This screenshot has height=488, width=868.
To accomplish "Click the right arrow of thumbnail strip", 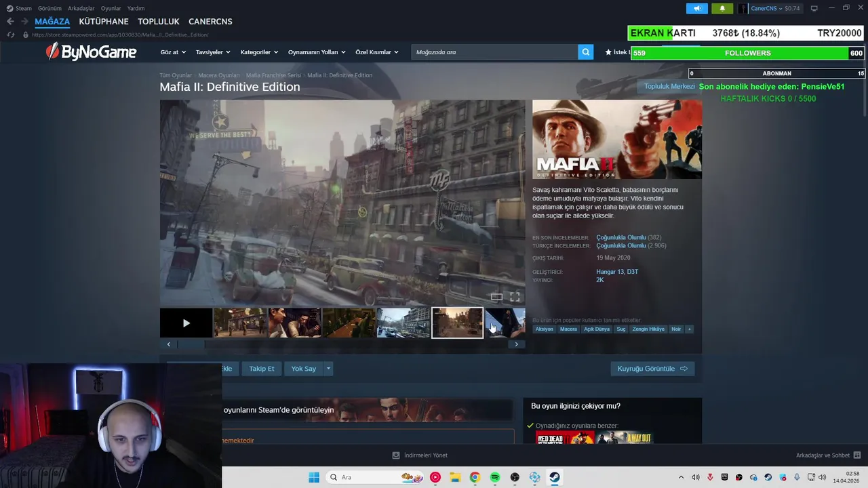I will [516, 344].
